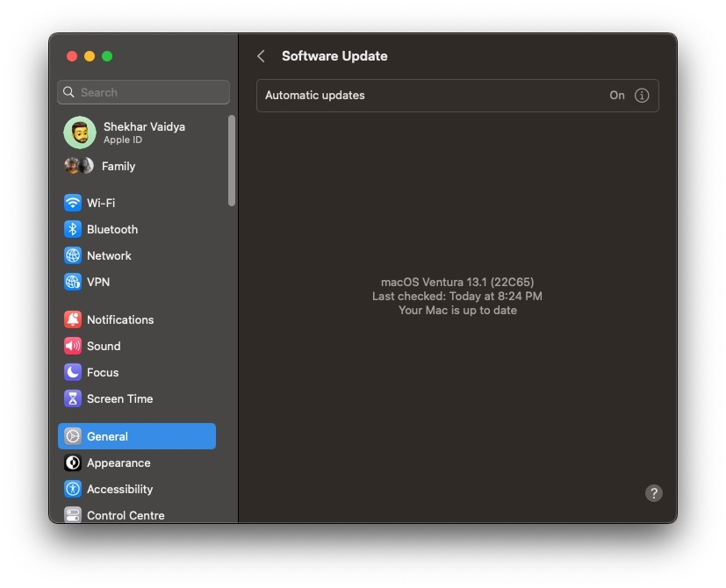726x588 pixels.
Task: Close window with red button
Action: pos(72,56)
